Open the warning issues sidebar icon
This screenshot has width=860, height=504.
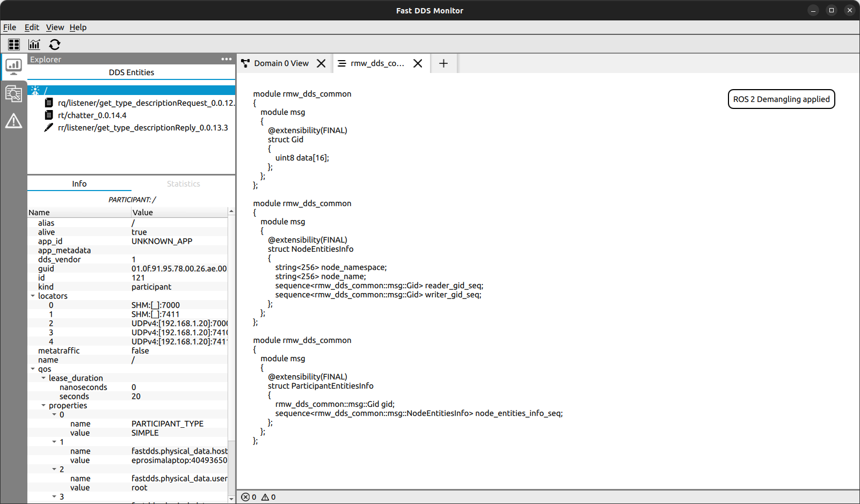[x=13, y=121]
